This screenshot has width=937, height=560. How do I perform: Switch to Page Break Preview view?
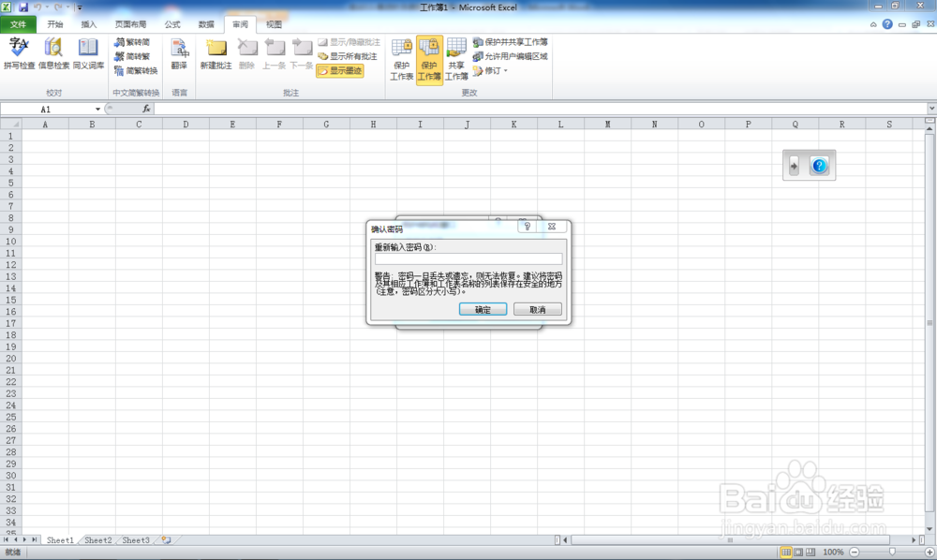811,553
